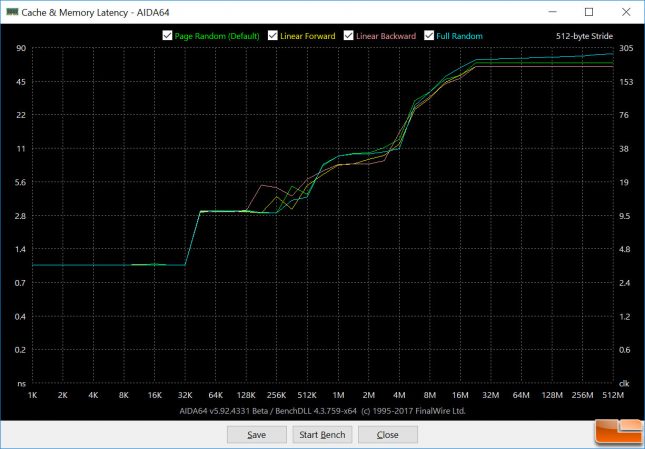Screen dimensions: 645x449
Task: Click the clk unit label
Action: tap(624, 384)
